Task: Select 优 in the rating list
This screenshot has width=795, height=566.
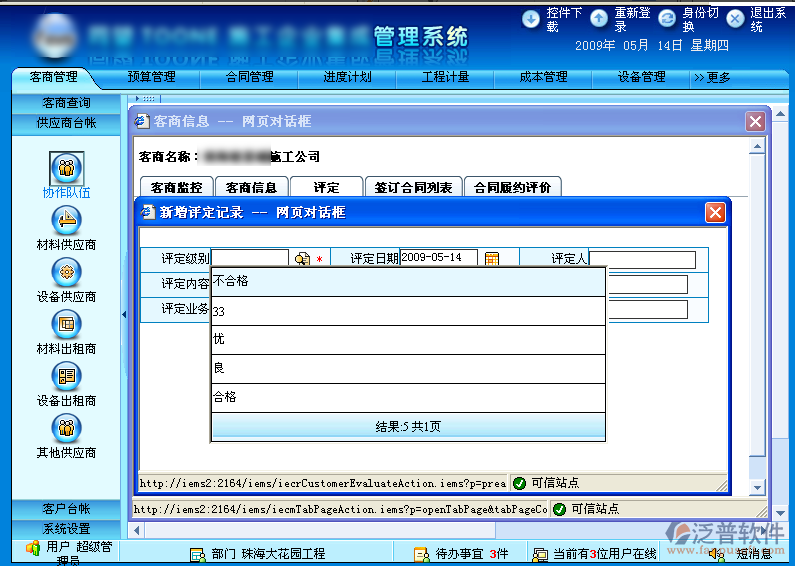Action: coord(408,340)
